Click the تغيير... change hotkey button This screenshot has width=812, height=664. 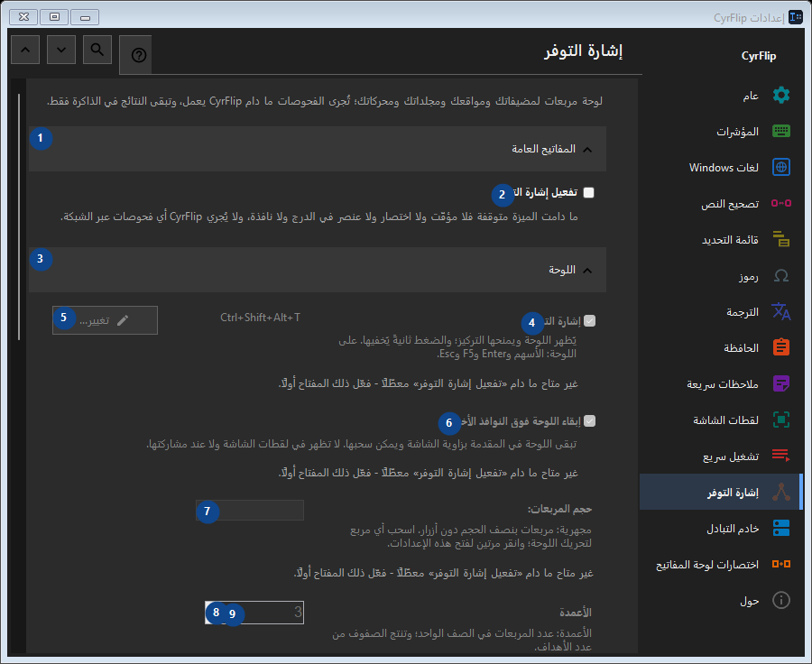[x=106, y=320]
